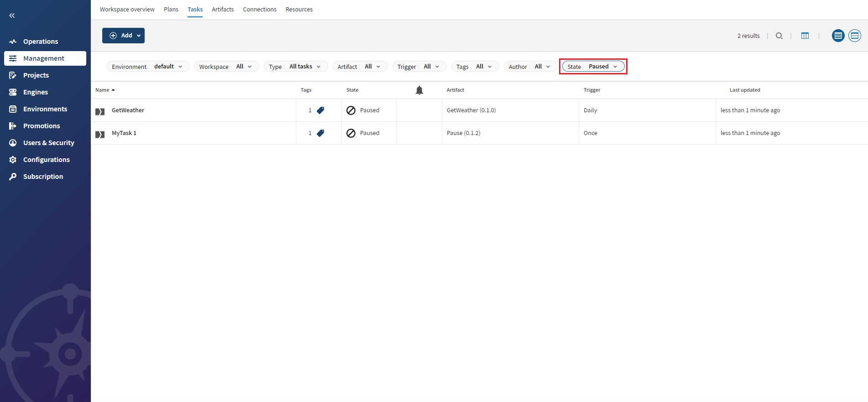Screen dimensions: 868x402
Task: Open the column chooser icon
Action: click(805, 36)
